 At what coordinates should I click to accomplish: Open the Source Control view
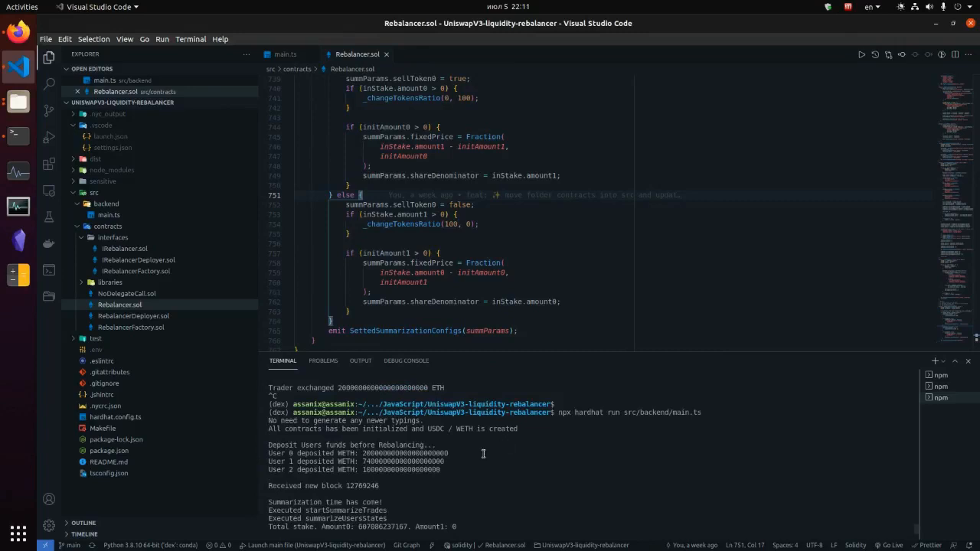(49, 110)
